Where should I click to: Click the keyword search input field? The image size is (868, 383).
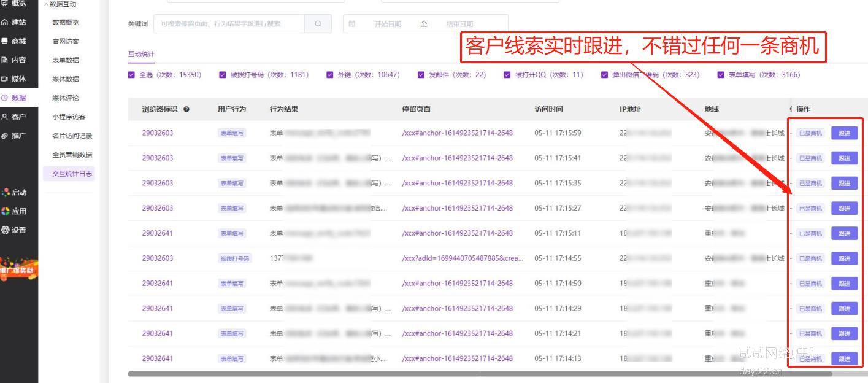tap(228, 24)
